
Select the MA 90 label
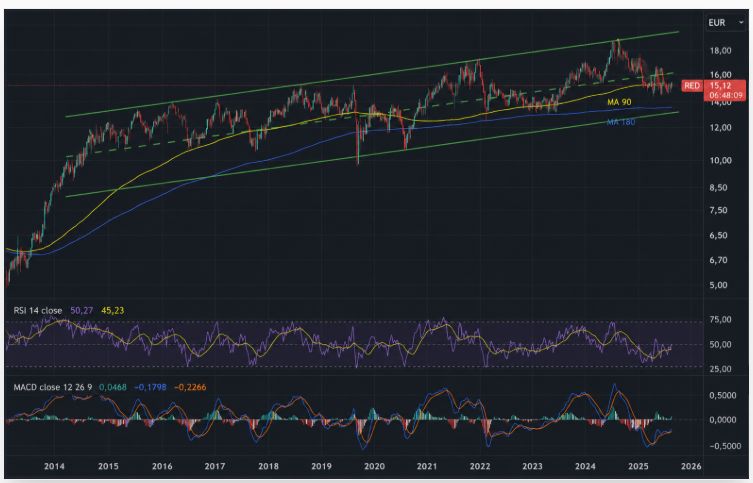point(619,102)
